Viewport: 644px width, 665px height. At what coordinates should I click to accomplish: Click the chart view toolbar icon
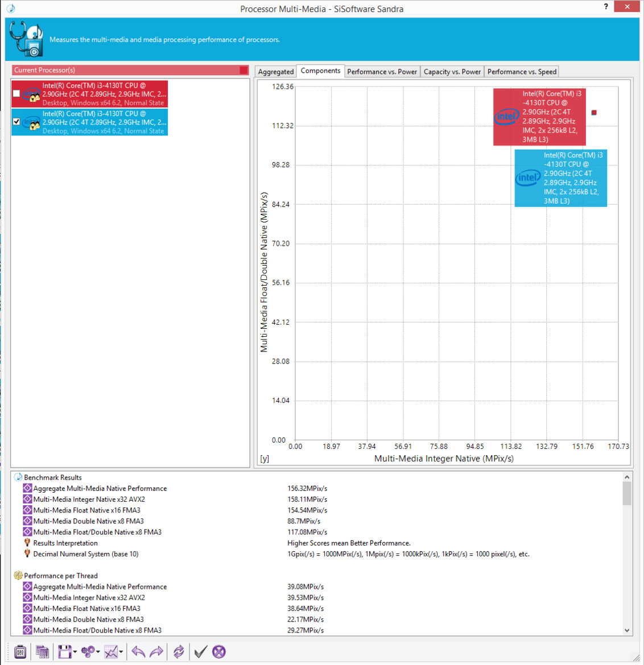pyautogui.click(x=111, y=651)
